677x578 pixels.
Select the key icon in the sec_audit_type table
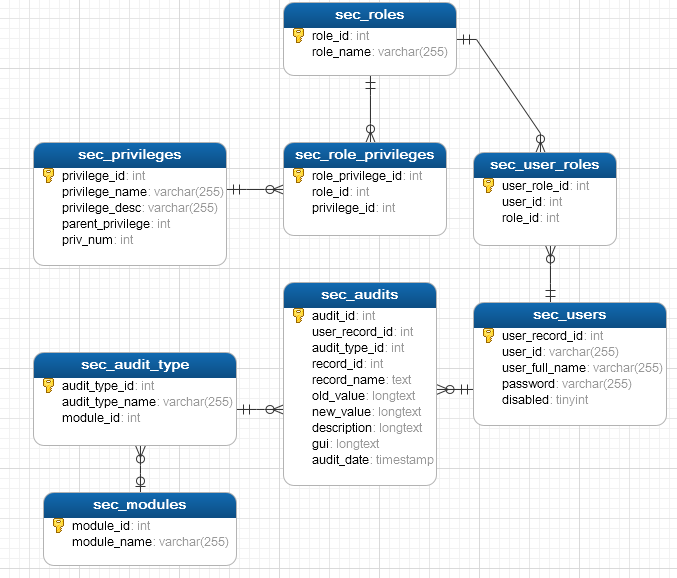click(x=48, y=385)
